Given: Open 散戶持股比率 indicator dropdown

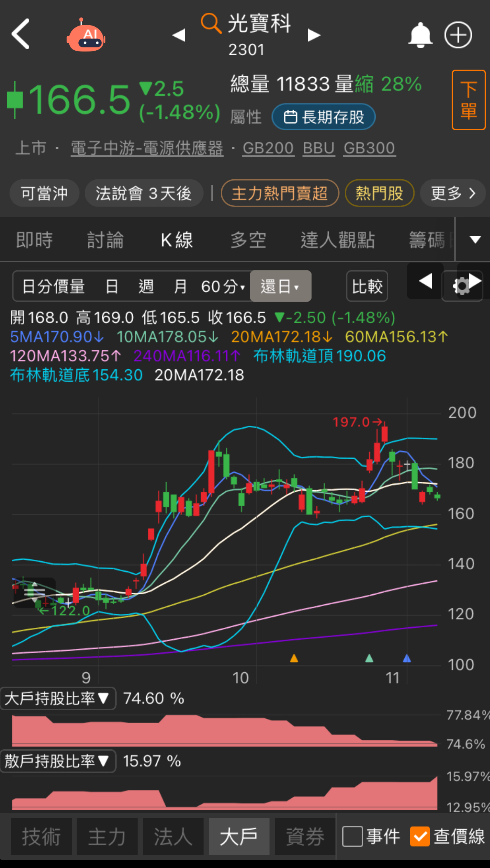Looking at the screenshot, I should point(58,761).
